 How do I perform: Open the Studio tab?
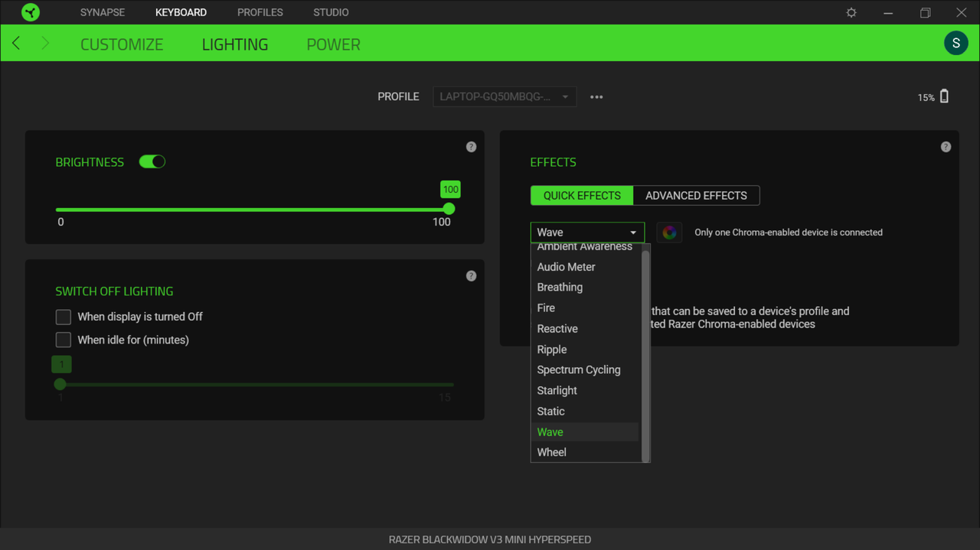tap(331, 12)
